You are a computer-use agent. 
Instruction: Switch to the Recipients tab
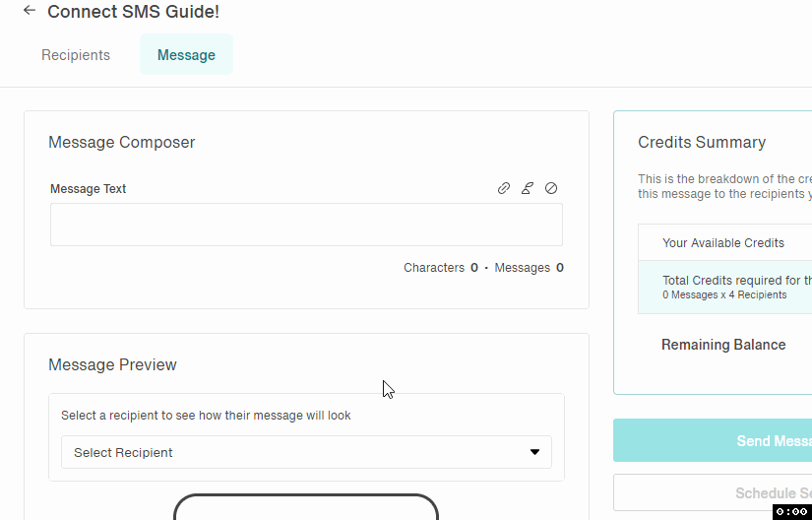tap(76, 55)
